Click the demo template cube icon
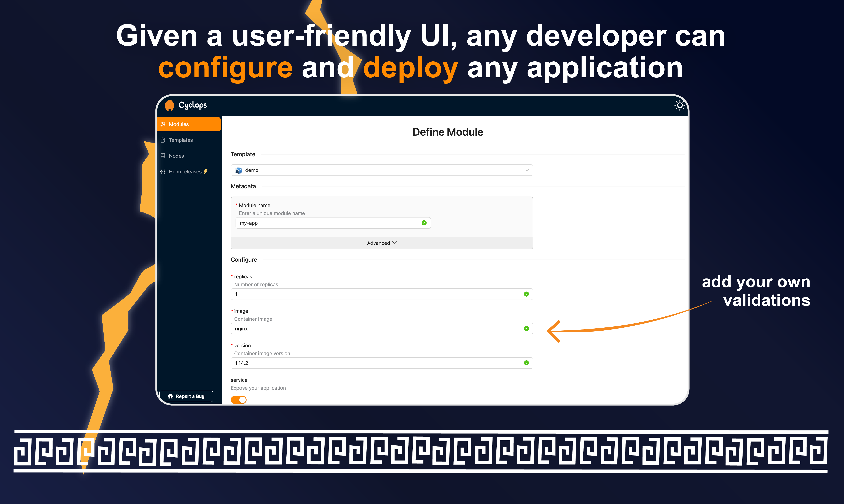844x504 pixels. (239, 170)
